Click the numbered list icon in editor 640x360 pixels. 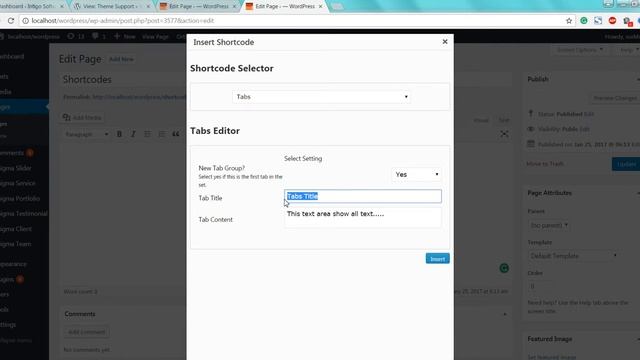(x=162, y=134)
